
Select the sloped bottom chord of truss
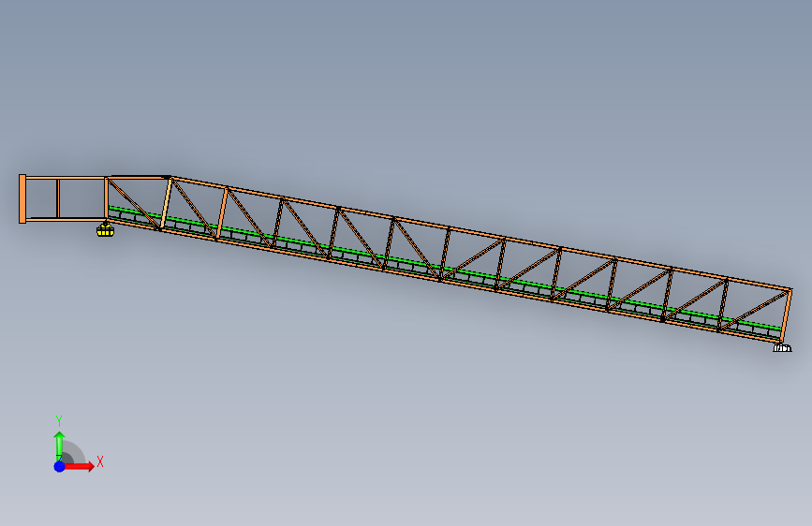[446, 281]
